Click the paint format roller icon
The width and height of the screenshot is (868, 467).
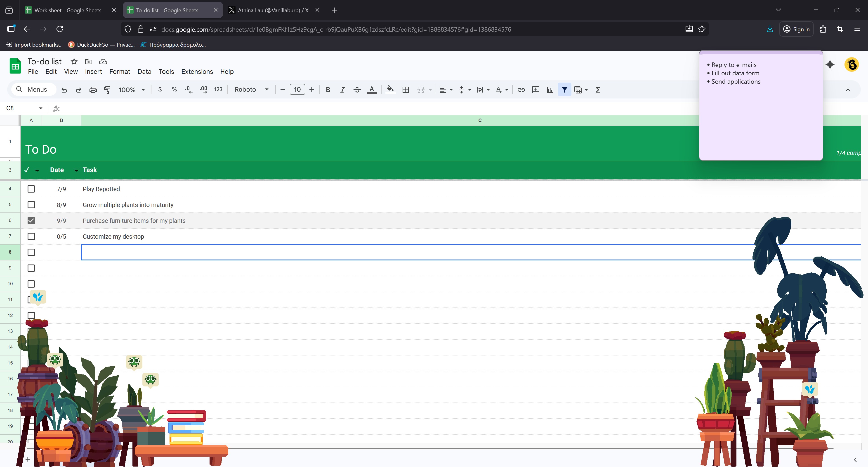tap(107, 90)
